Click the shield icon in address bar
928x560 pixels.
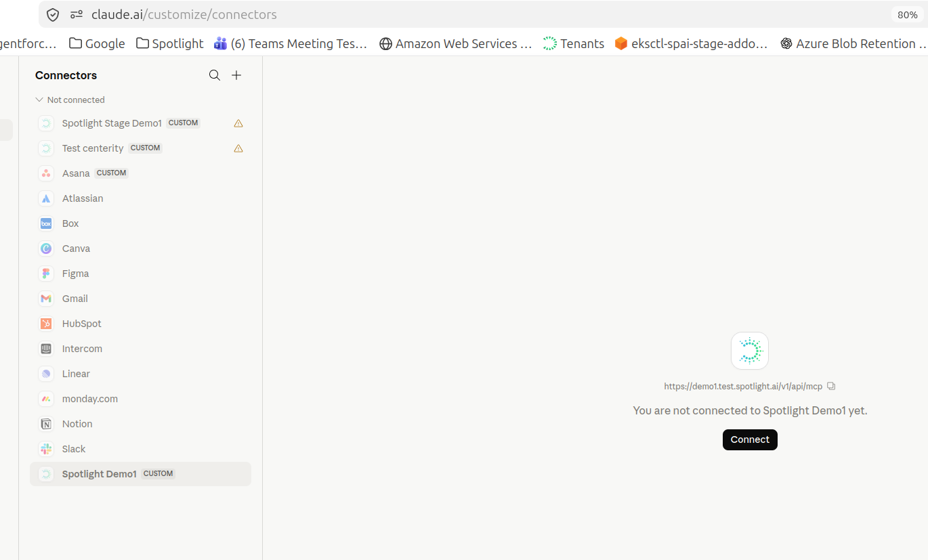[x=53, y=15]
